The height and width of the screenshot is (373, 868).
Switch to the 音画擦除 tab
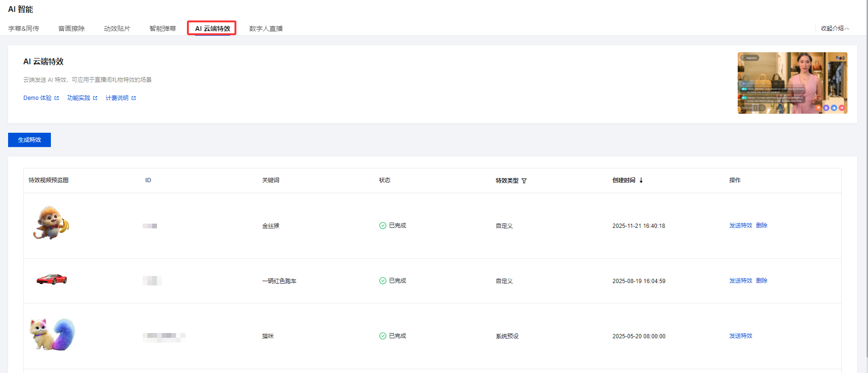pos(71,29)
